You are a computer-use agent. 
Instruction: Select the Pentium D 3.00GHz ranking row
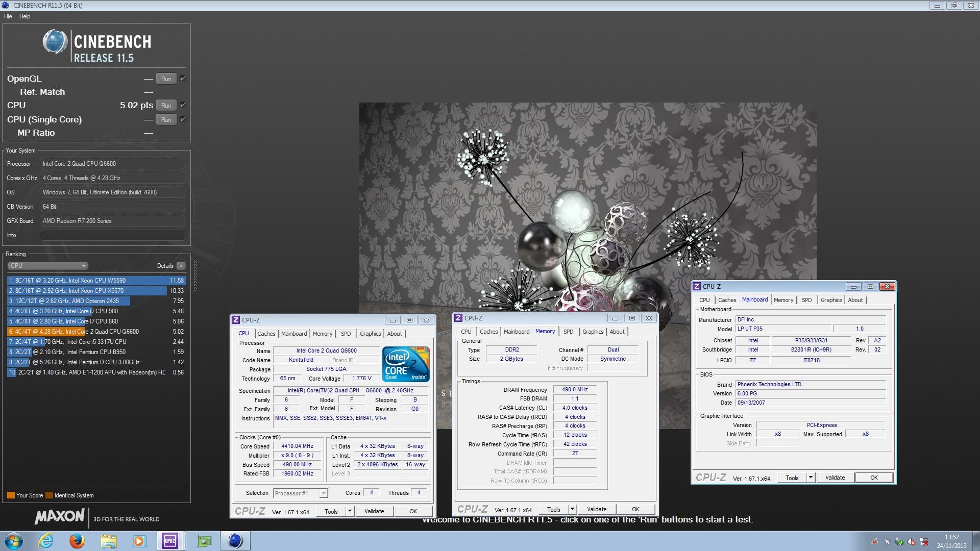(x=96, y=362)
